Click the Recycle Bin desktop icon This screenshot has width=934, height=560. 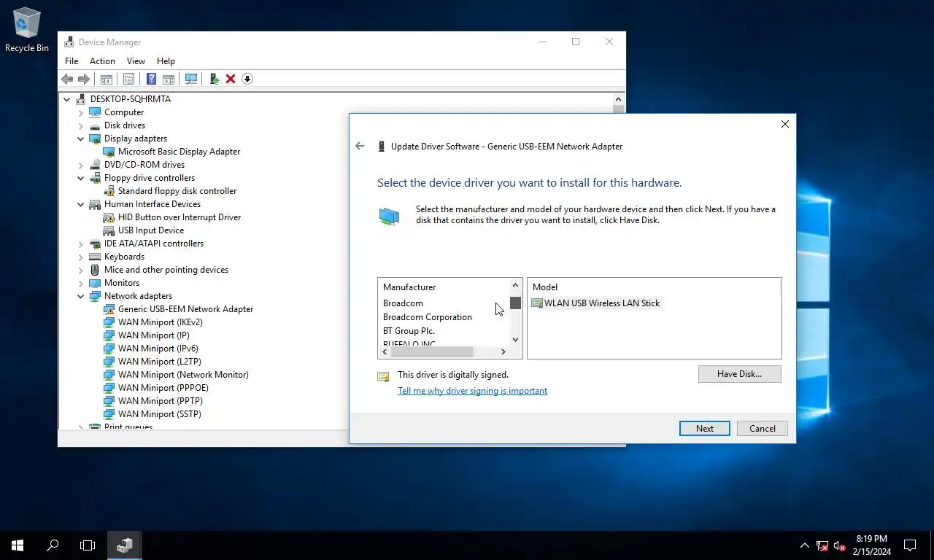(27, 30)
